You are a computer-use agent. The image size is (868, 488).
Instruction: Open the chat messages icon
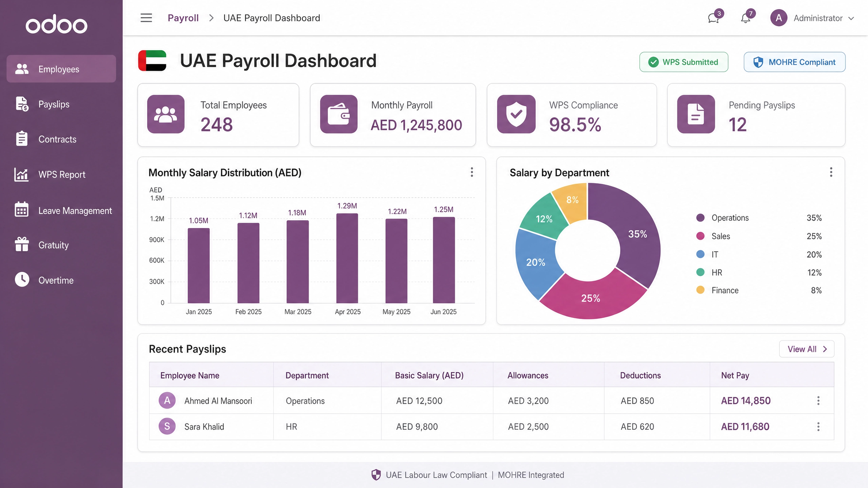[713, 19]
